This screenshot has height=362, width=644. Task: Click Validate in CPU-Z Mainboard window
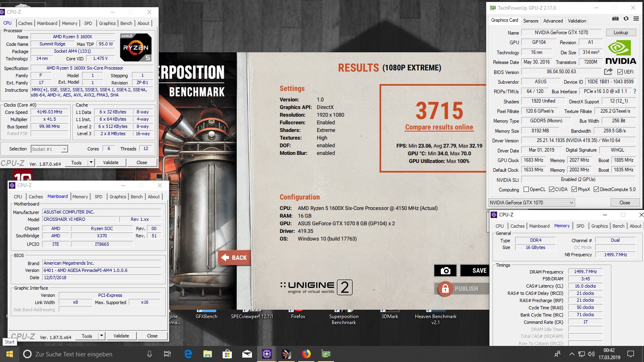(x=121, y=336)
